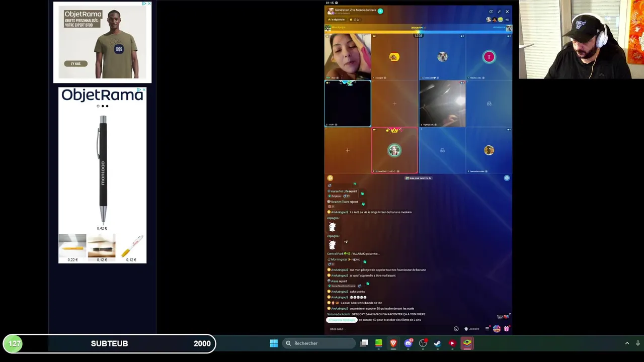Open the pink gift box icon

[506, 329]
